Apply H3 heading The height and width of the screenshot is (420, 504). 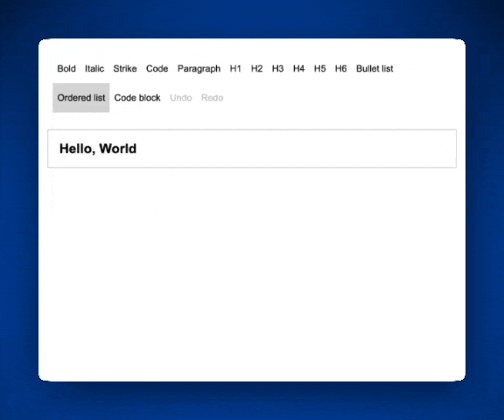pyautogui.click(x=277, y=69)
